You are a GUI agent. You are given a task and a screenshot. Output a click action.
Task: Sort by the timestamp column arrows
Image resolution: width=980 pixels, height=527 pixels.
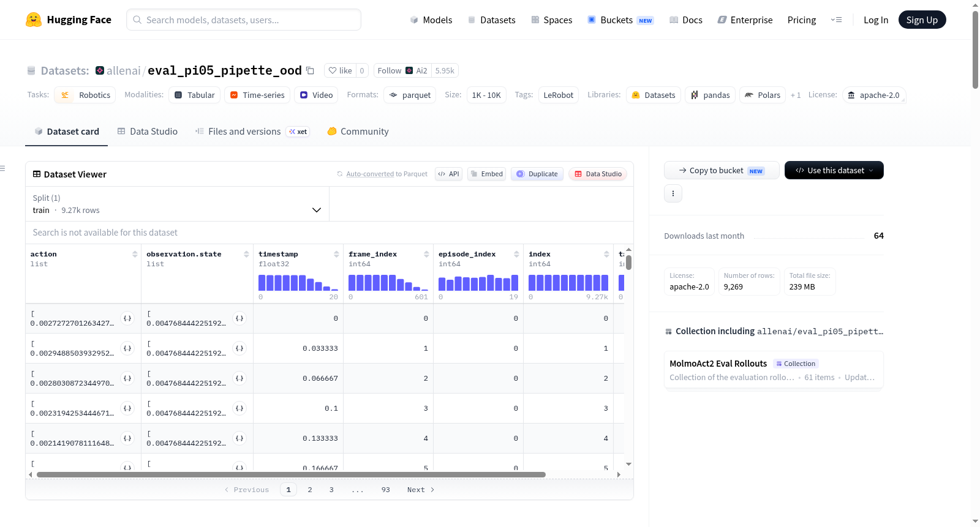point(336,254)
